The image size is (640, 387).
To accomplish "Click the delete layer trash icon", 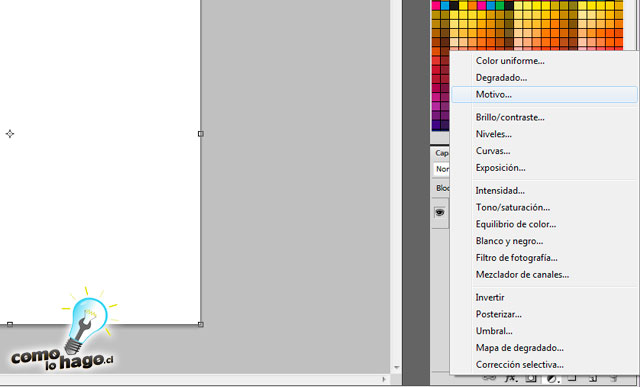I will point(613,379).
